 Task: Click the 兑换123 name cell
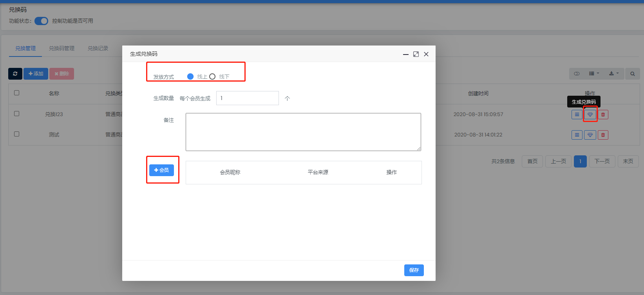click(54, 114)
